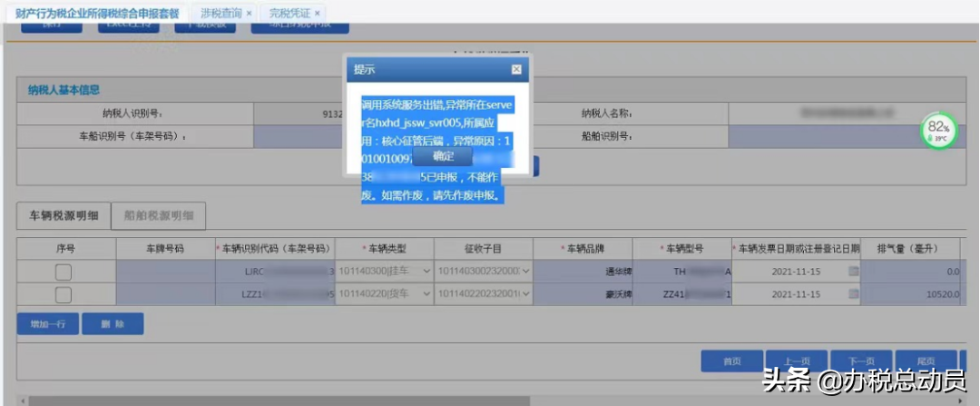Click the 豪沃牌 brand cell
980x406 pixels.
[x=583, y=293]
